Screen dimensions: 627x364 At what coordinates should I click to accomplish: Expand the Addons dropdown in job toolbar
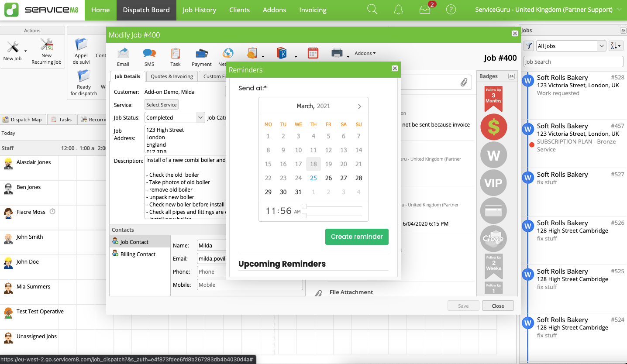tap(365, 53)
